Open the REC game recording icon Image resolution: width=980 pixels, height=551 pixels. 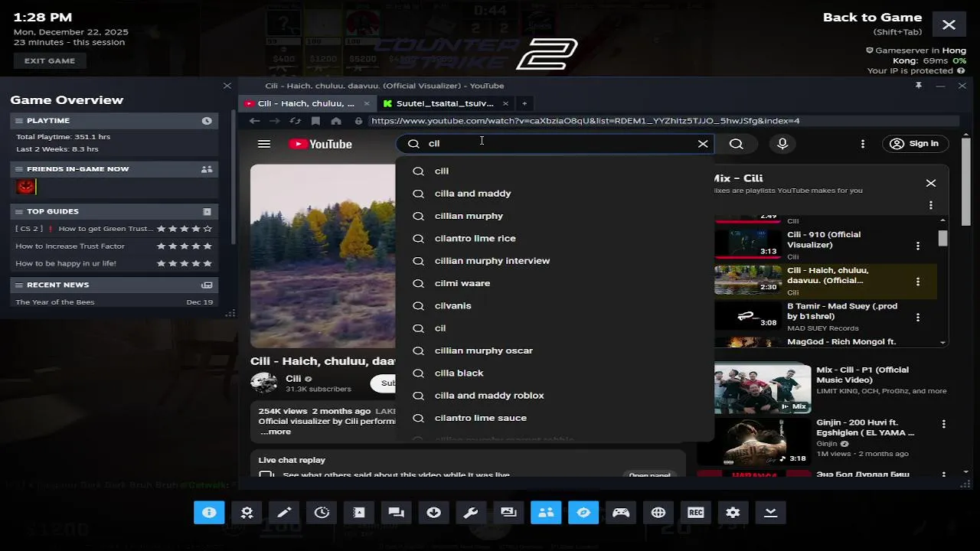696,513
